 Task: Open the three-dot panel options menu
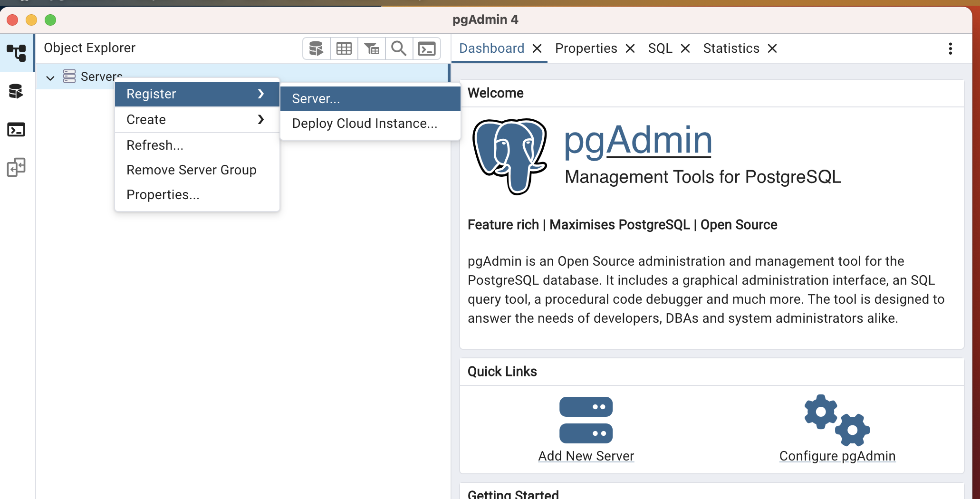pyautogui.click(x=951, y=48)
